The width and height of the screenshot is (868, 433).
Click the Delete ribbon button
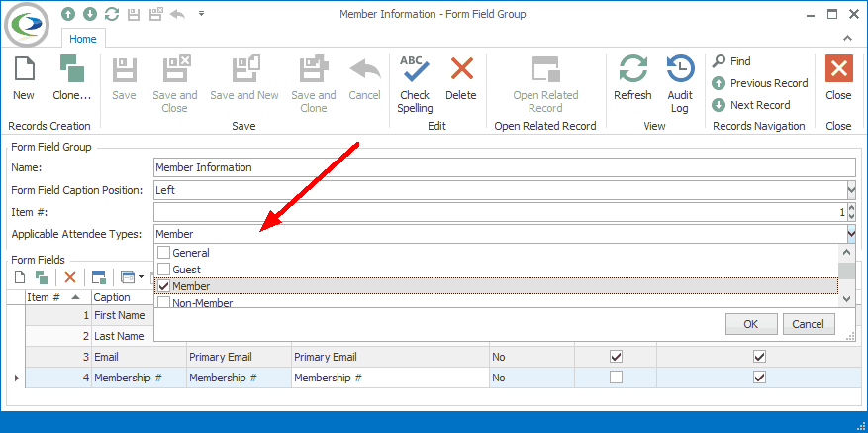pos(461,79)
